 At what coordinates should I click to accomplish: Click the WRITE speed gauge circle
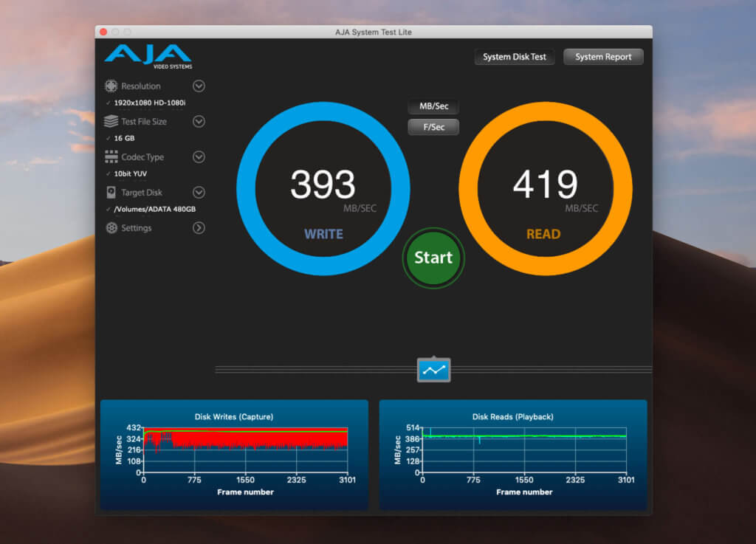point(323,186)
